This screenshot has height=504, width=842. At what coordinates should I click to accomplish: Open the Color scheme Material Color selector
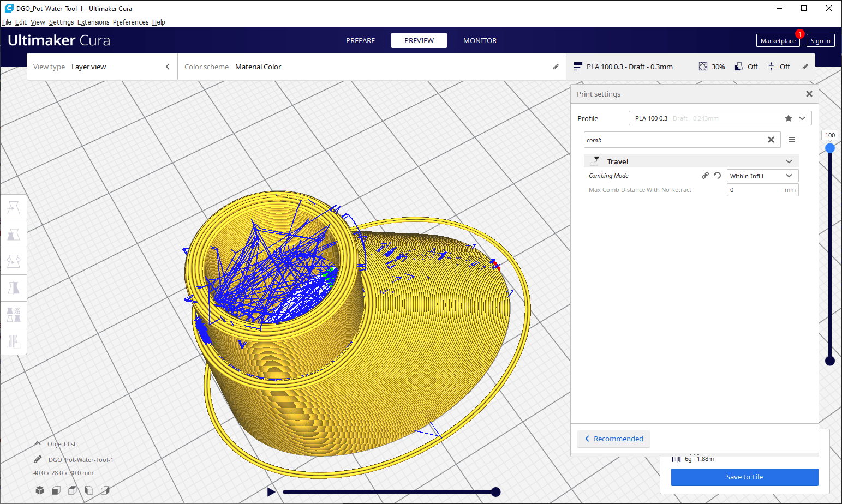pyautogui.click(x=372, y=67)
